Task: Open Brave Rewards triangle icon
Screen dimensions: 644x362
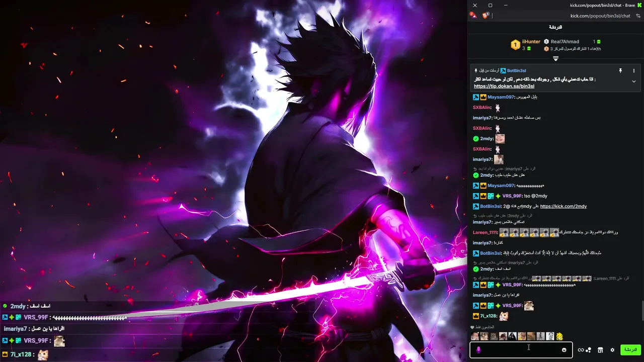Action: [473, 16]
